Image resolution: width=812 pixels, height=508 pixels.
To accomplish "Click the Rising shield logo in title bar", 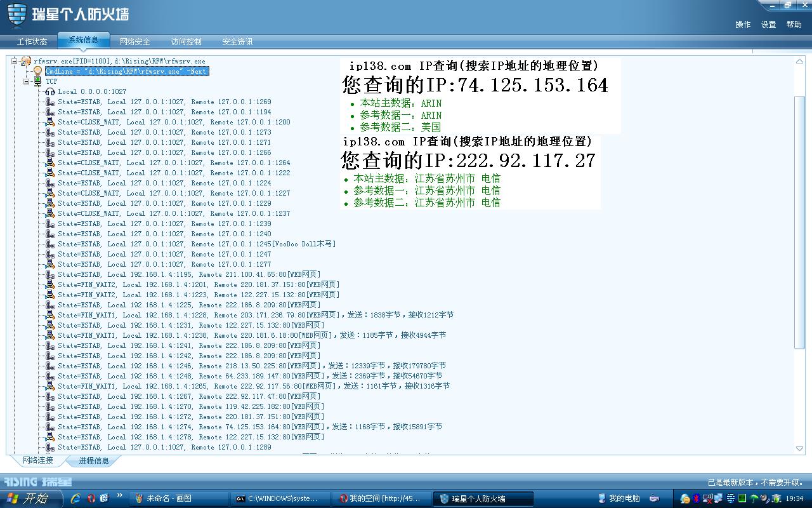I will 17,14.
